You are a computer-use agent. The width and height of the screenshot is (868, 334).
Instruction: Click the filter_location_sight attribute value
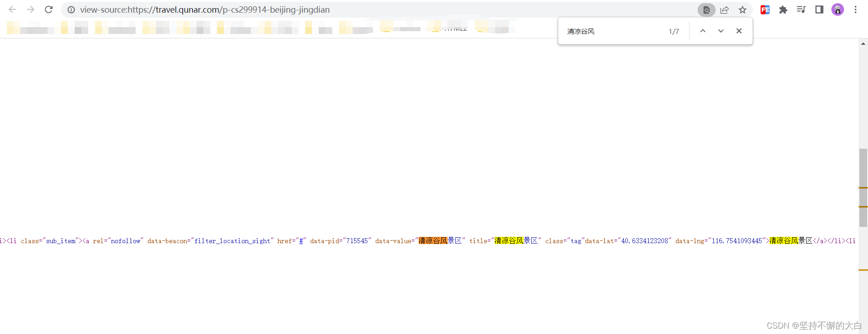232,241
